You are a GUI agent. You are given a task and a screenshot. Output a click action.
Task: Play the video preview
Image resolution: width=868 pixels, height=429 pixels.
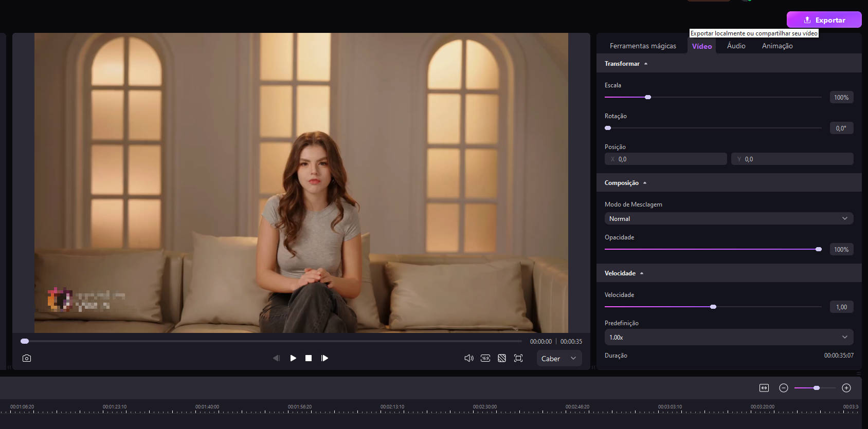293,358
